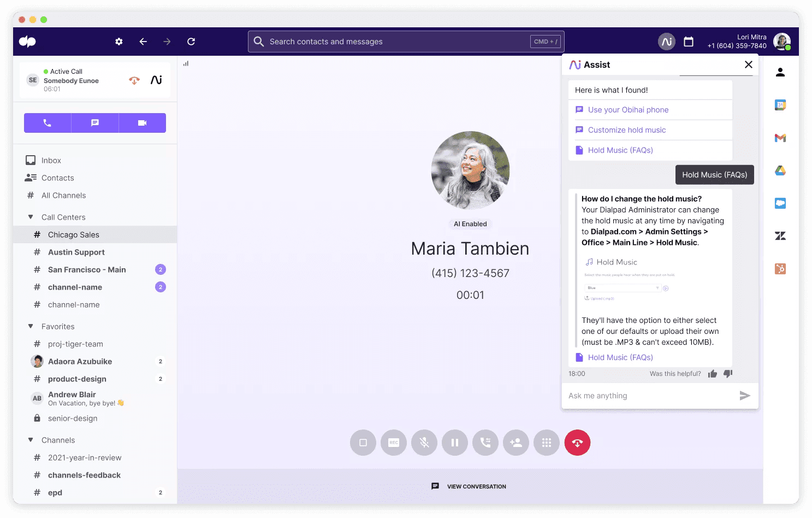Add a participant to the call
Screen dimensions: 812x518
pyautogui.click(x=516, y=443)
